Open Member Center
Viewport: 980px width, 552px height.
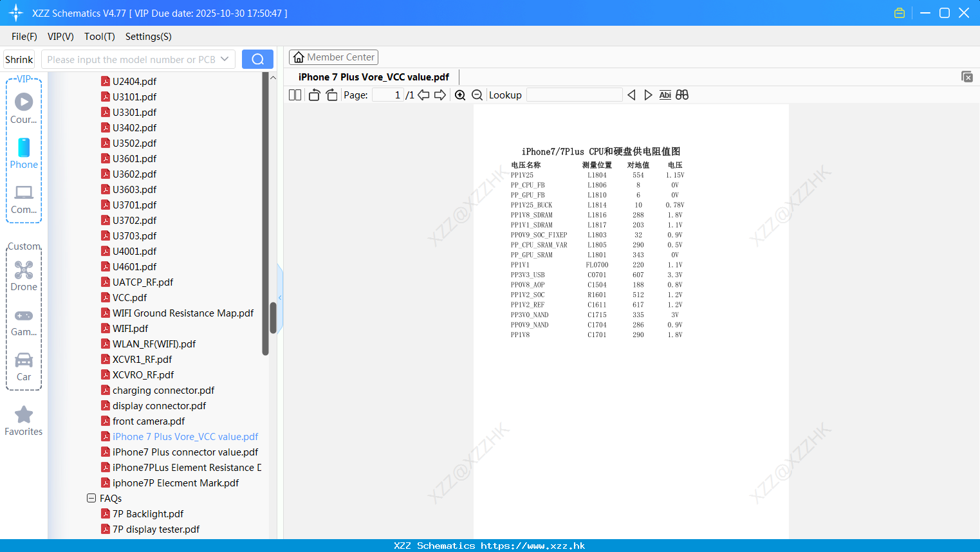(x=333, y=57)
